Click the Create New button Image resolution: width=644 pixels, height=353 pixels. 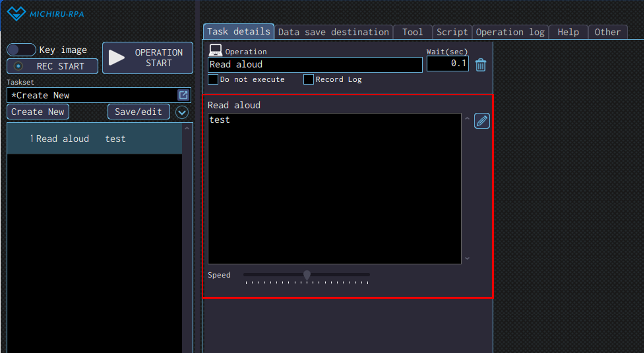[38, 112]
